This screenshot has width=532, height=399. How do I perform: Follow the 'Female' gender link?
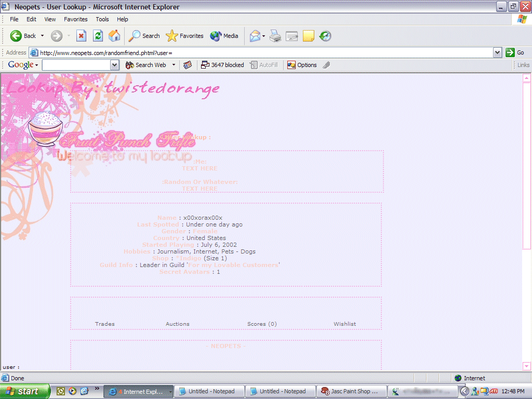205,231
